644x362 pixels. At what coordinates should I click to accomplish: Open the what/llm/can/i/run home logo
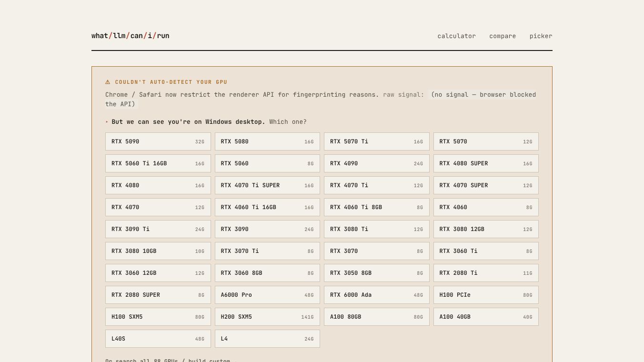tap(131, 36)
